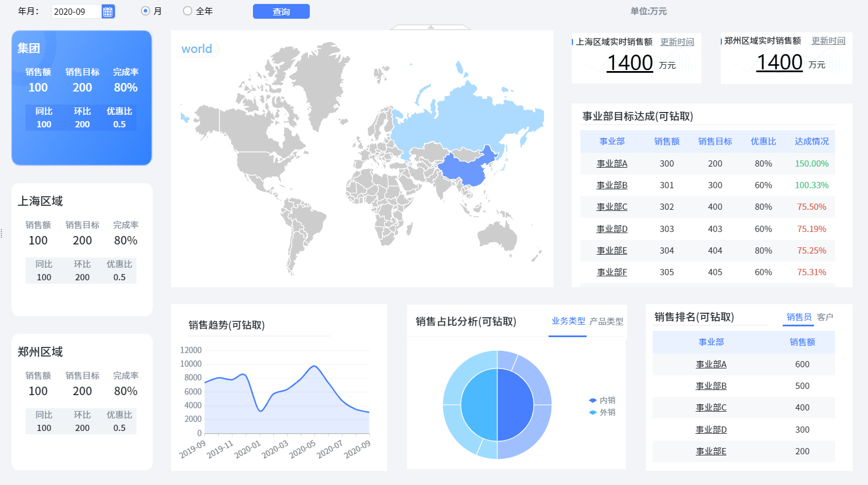Switch to 客户 ranking tab
This screenshot has height=485, width=868.
click(825, 317)
